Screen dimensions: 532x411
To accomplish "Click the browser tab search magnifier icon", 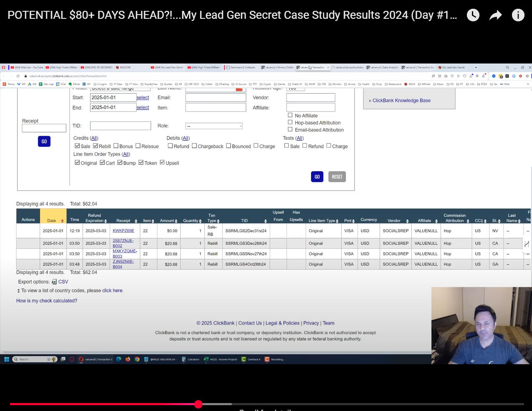I will point(507,67).
